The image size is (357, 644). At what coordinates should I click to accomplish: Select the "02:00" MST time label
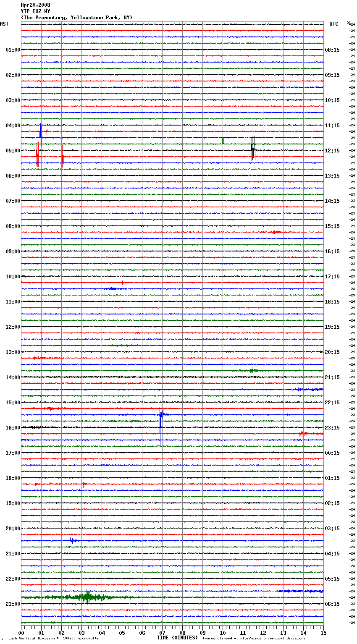13,75
